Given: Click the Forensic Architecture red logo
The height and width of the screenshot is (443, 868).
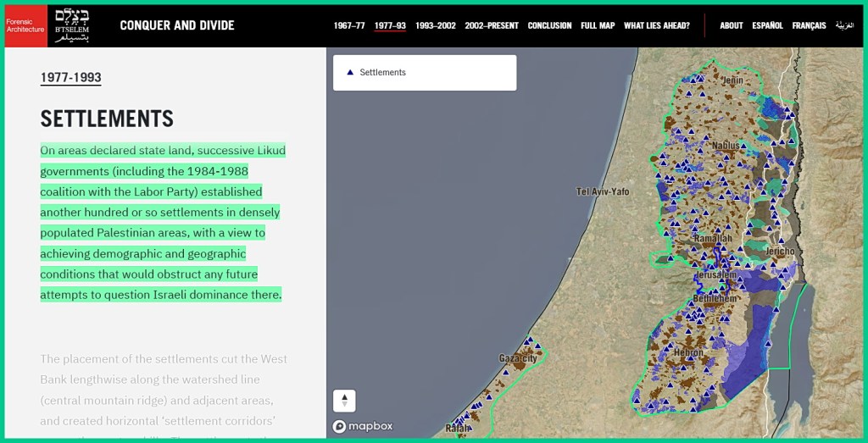Looking at the screenshot, I should (x=25, y=25).
